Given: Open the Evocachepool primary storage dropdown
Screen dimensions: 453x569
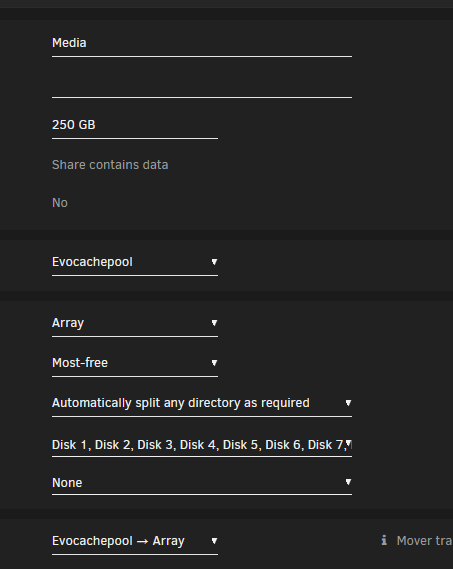Looking at the screenshot, I should 135,262.
